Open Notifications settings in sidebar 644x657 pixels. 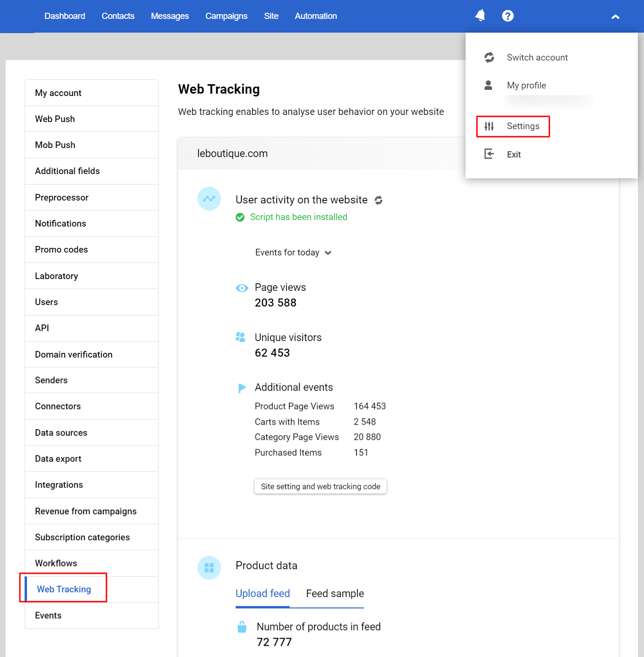[92, 224]
